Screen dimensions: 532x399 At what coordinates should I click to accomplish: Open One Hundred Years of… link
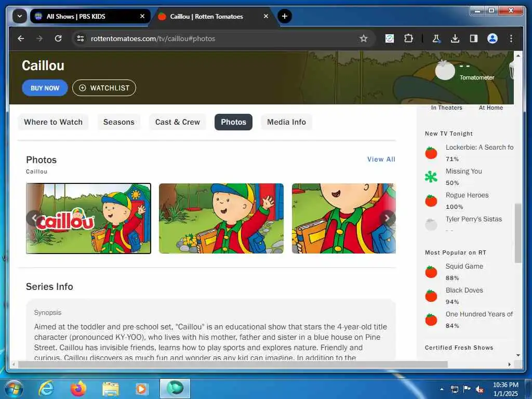[479, 314]
